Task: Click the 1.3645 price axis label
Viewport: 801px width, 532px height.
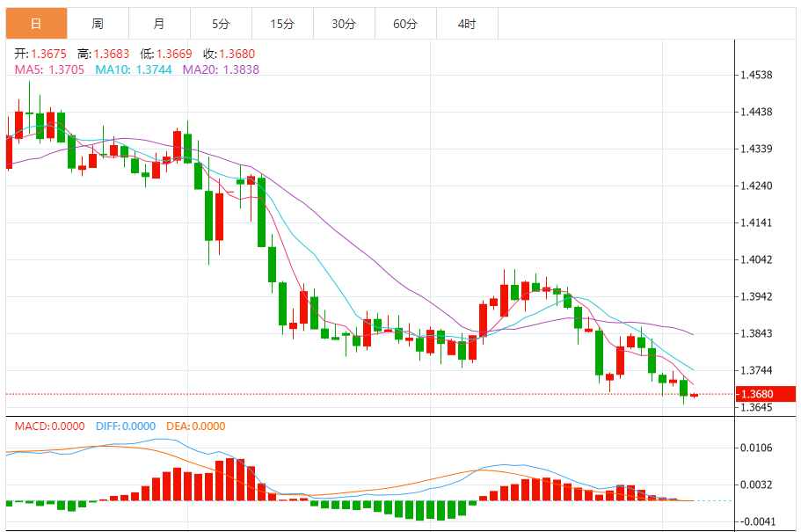Action: point(756,407)
